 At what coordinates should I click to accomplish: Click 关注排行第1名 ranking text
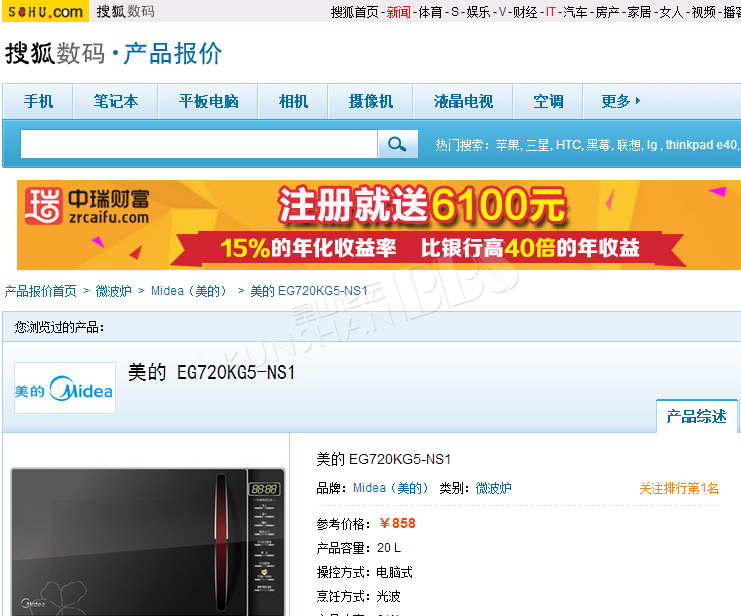(x=679, y=488)
